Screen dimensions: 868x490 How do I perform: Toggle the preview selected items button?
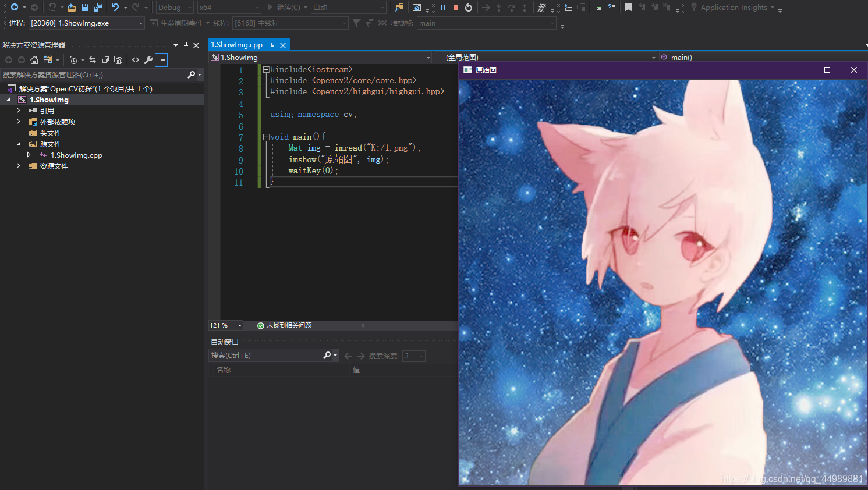161,60
